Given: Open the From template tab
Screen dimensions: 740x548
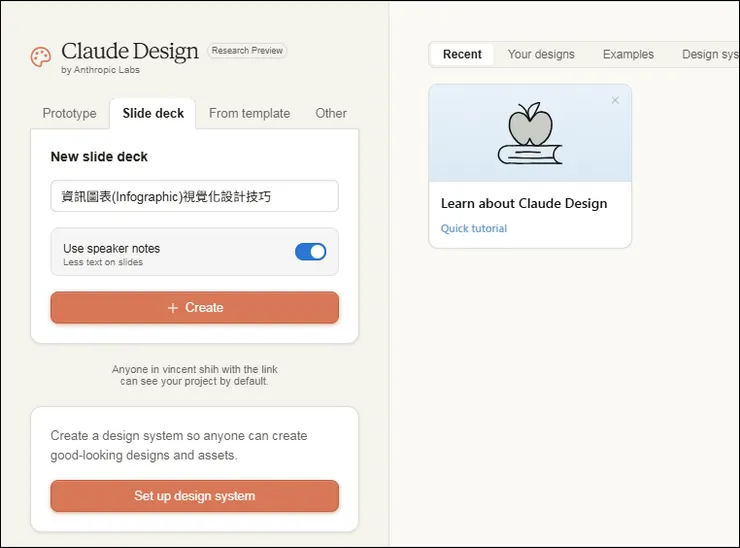Looking at the screenshot, I should [249, 114].
